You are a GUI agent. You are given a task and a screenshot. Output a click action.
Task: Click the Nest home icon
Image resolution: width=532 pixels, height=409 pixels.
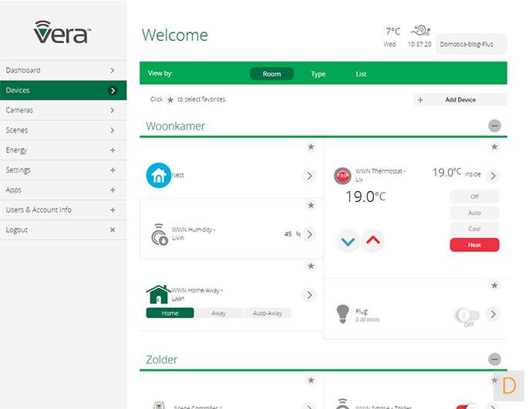tap(159, 176)
